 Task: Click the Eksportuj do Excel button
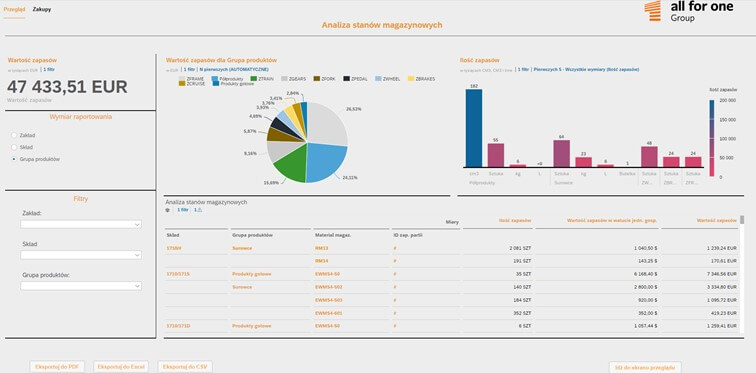(121, 367)
